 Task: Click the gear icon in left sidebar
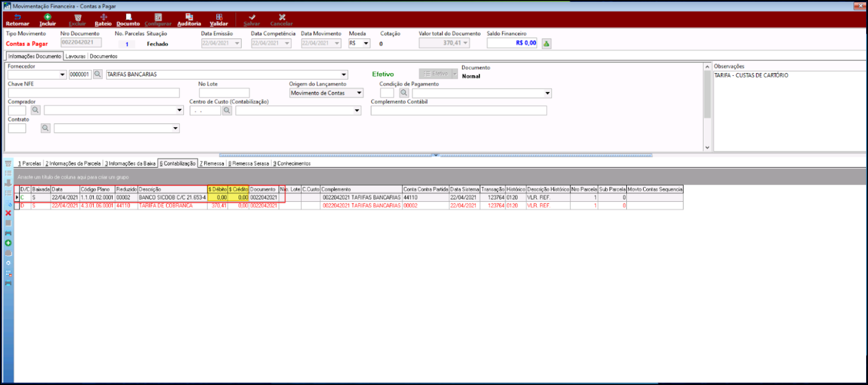[x=8, y=263]
